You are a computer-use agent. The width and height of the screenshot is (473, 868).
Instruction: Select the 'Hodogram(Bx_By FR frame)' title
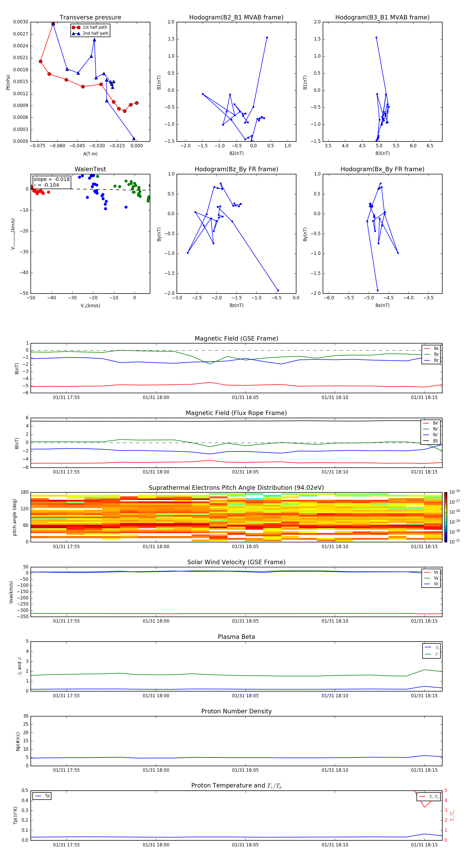click(382, 169)
